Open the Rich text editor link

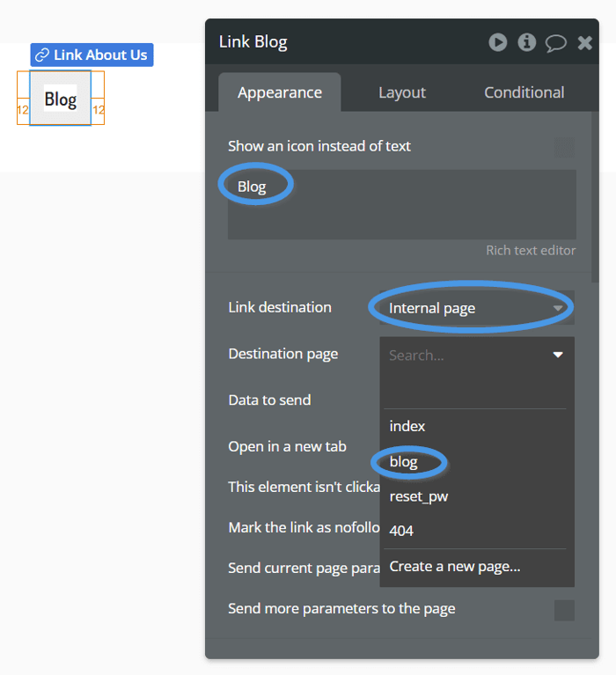click(x=531, y=251)
